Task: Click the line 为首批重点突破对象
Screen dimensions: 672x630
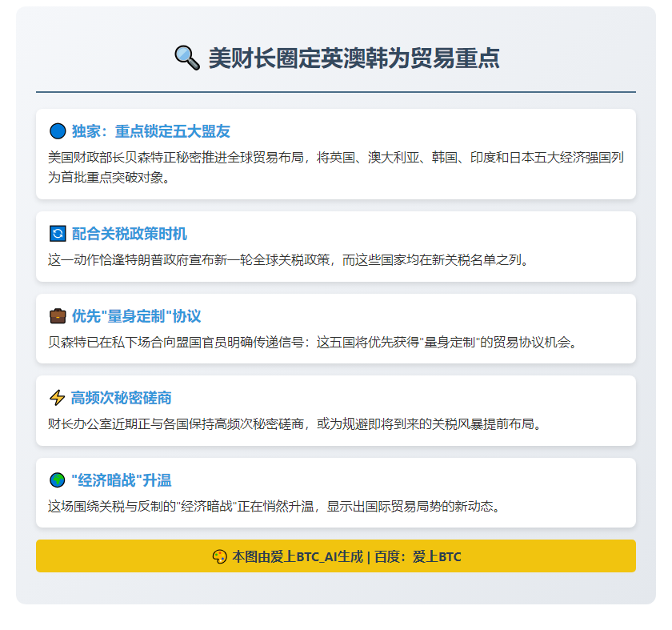Action: click(x=109, y=177)
